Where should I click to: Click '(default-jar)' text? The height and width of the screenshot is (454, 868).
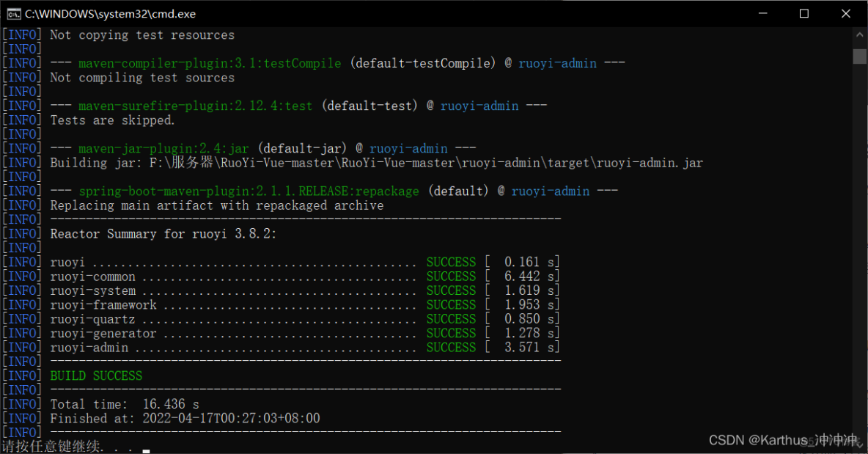click(x=302, y=148)
